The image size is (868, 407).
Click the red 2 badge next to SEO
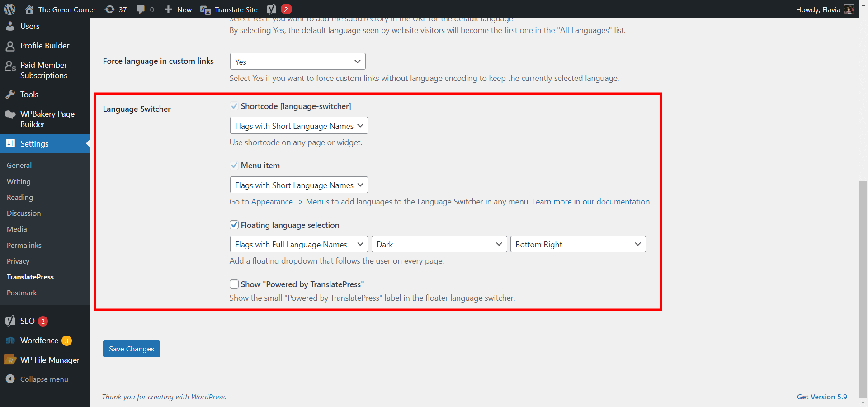tap(43, 321)
